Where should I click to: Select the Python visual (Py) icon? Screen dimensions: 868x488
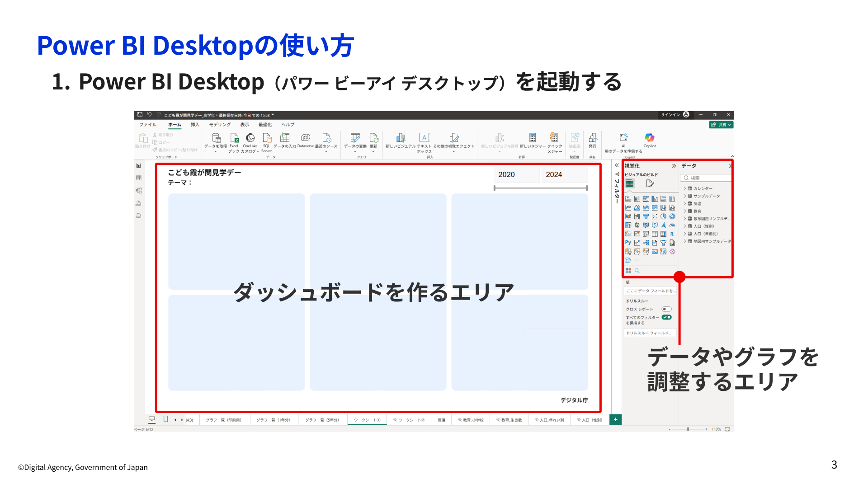[x=628, y=243]
